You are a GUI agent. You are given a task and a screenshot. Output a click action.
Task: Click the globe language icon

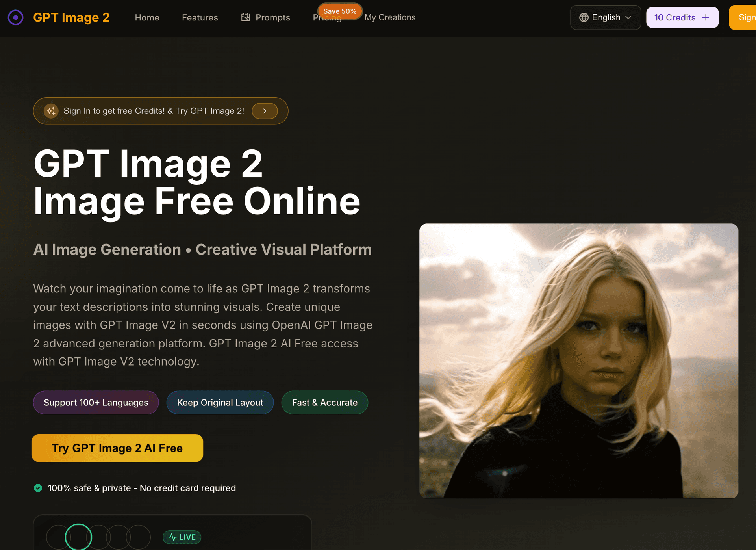(x=584, y=17)
